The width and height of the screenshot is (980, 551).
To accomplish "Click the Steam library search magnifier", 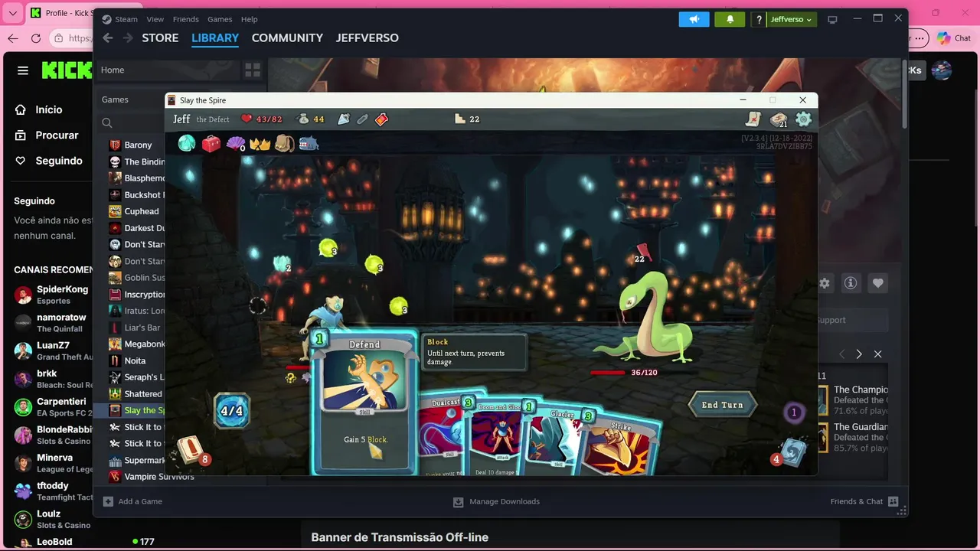I will (107, 122).
